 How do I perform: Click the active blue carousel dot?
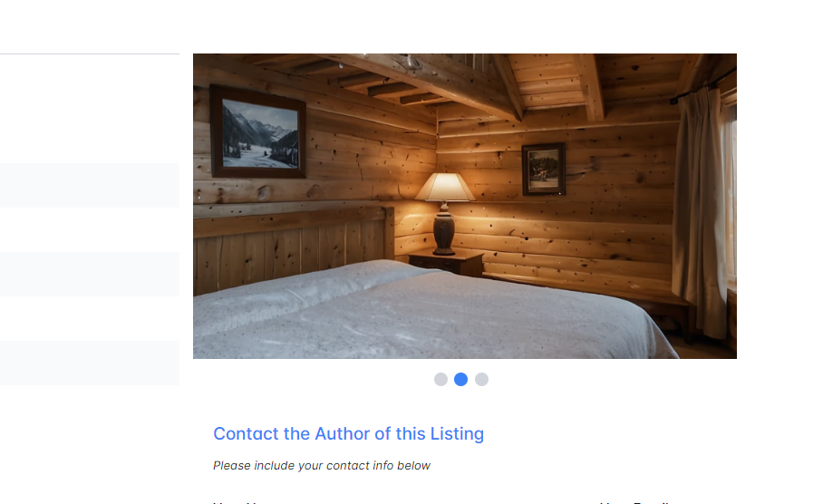tap(460, 380)
